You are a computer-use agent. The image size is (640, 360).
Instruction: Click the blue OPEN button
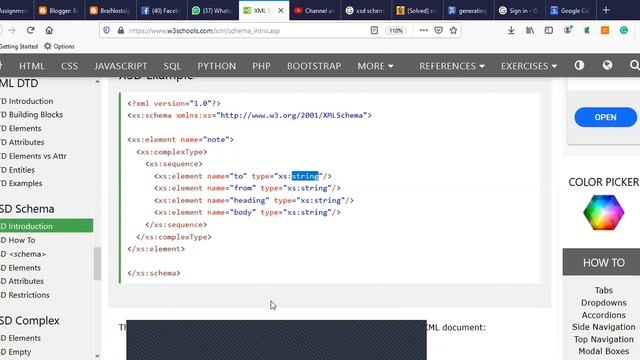pyautogui.click(x=606, y=117)
